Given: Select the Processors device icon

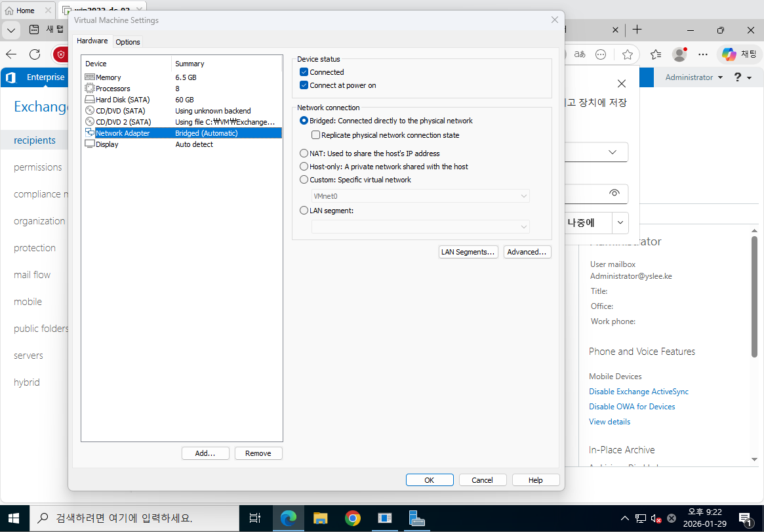Looking at the screenshot, I should 90,88.
